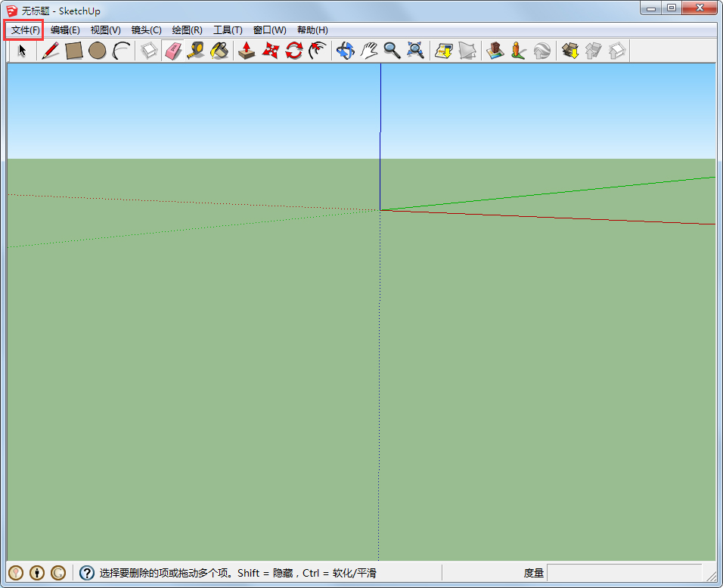This screenshot has width=723, height=588.
Task: Open the 视图(V) menu
Action: click(105, 30)
